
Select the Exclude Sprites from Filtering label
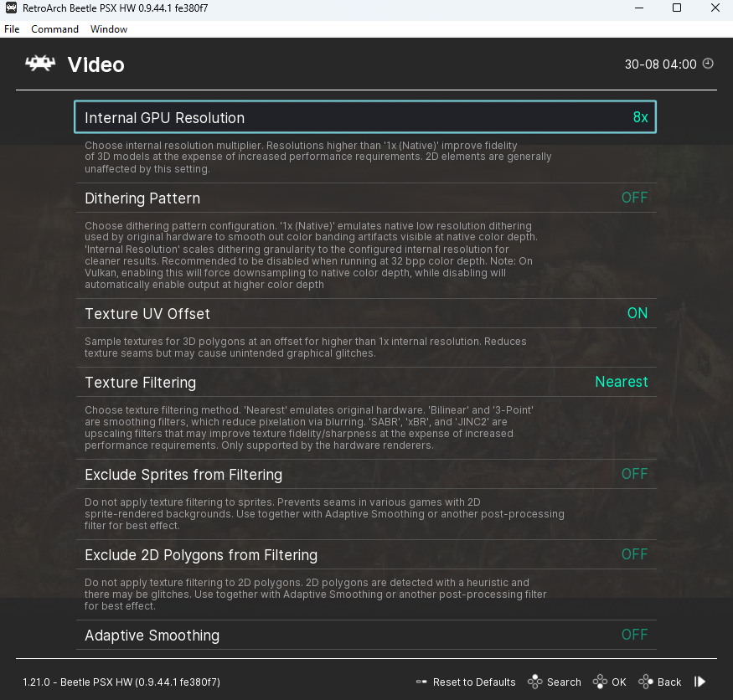click(x=183, y=475)
